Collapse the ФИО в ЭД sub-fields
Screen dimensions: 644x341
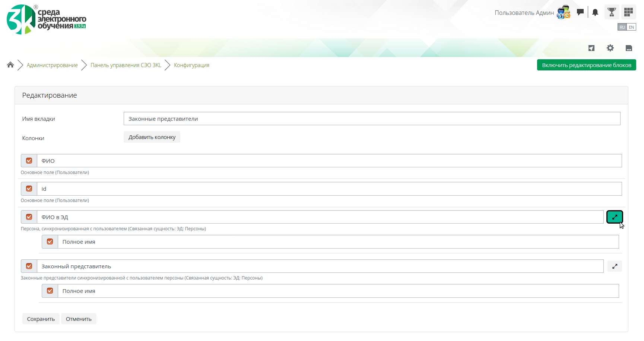tap(615, 217)
